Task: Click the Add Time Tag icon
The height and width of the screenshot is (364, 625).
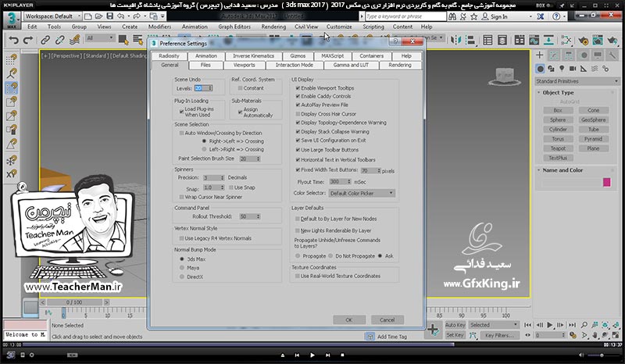Action: coord(370,337)
